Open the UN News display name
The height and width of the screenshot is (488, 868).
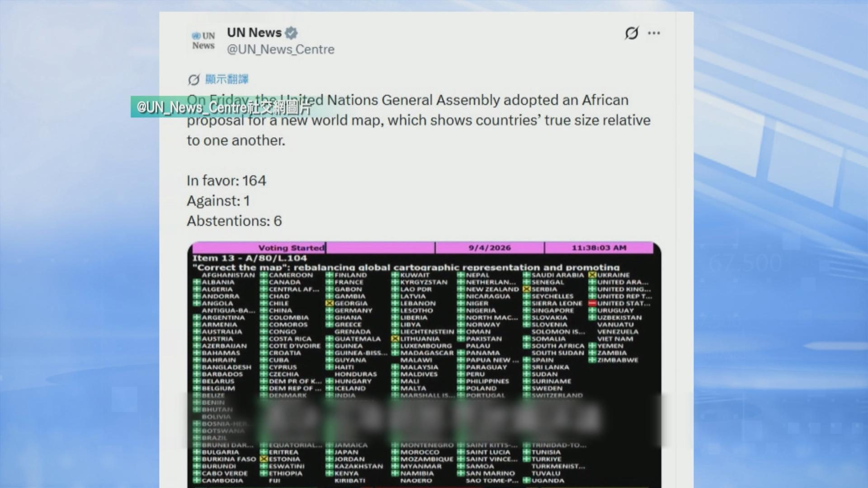click(254, 33)
